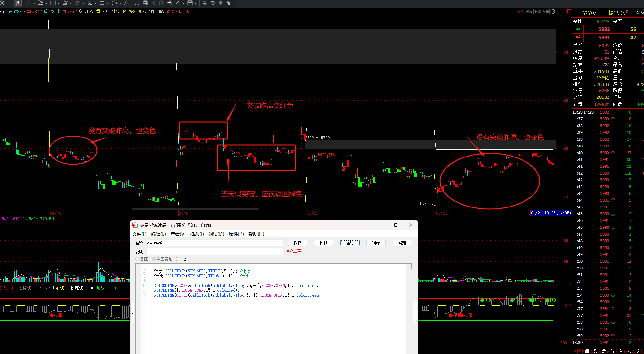
Task: Toggle the 时段 button
Action: point(529,12)
